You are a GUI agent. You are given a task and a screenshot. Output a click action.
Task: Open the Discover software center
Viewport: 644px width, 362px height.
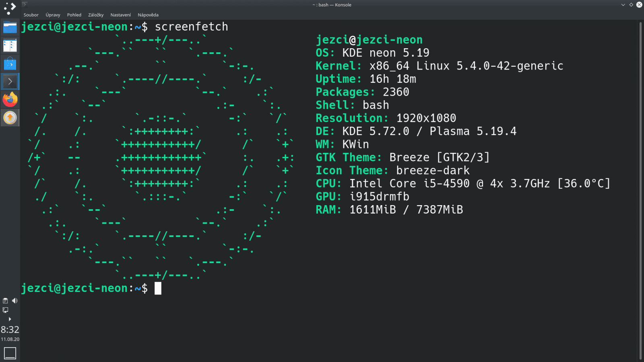[x=10, y=64]
